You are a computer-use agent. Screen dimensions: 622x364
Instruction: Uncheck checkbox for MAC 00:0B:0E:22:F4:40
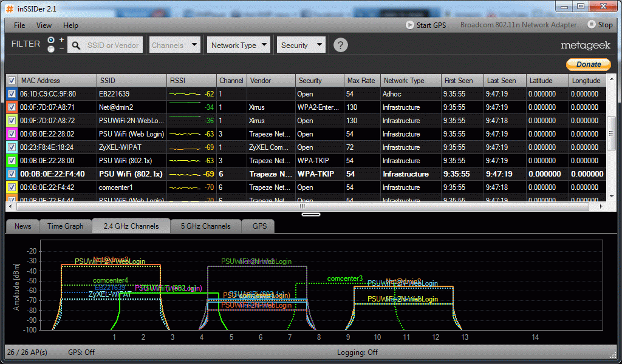click(12, 174)
